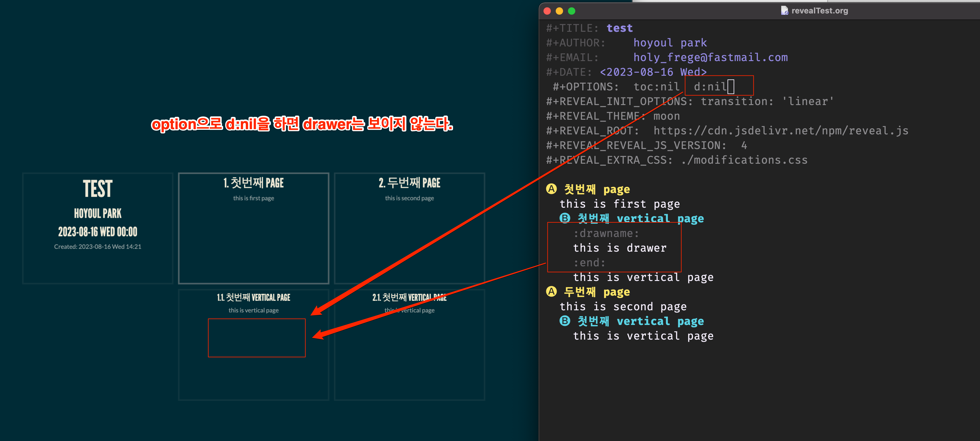Click B bullet of first 첫번째 vertical page
Screen dimensions: 980x441
point(565,218)
